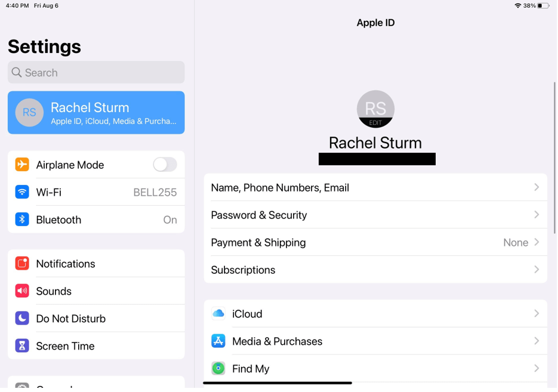Open Media & Purchases
Viewport: 558px width, 392px height.
coord(375,341)
